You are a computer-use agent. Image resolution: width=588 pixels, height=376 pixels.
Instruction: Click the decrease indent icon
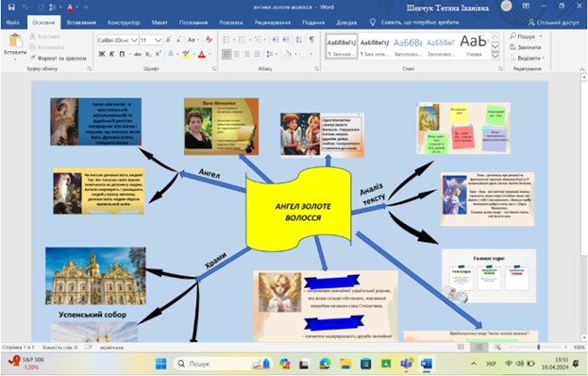tap(276, 40)
